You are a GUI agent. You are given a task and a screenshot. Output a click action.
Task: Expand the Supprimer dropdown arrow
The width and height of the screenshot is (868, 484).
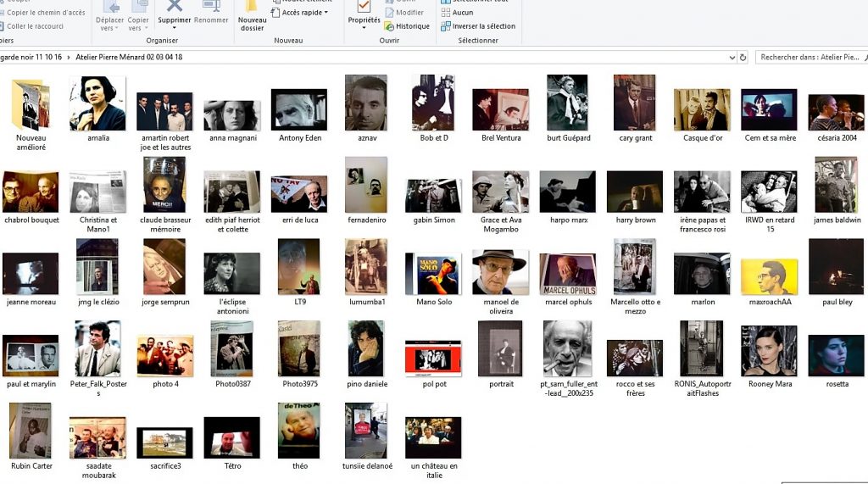(x=175, y=28)
